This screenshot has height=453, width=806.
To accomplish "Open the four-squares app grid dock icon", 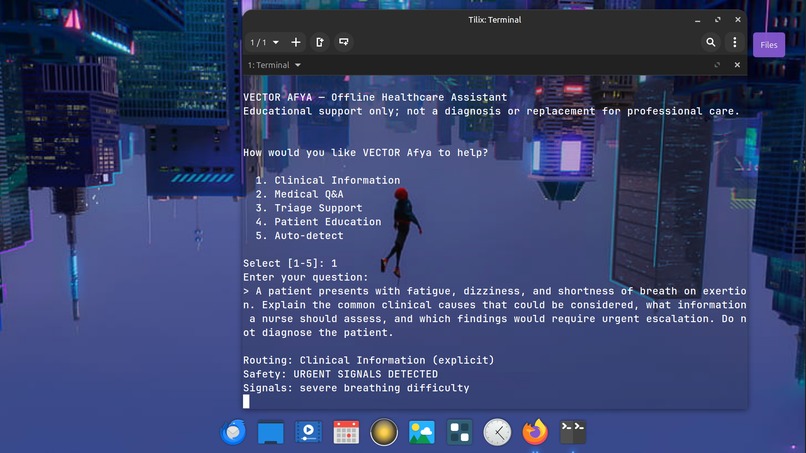I will point(460,432).
